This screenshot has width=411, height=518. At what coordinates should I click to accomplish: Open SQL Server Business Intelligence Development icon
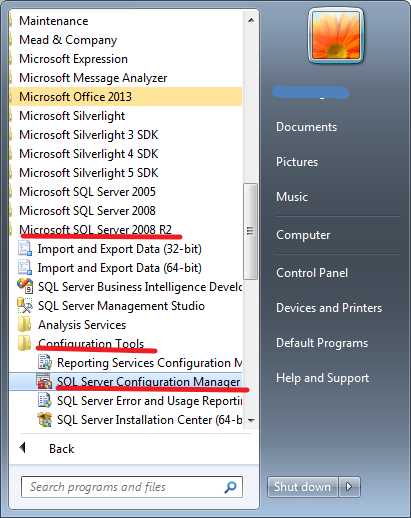25,287
